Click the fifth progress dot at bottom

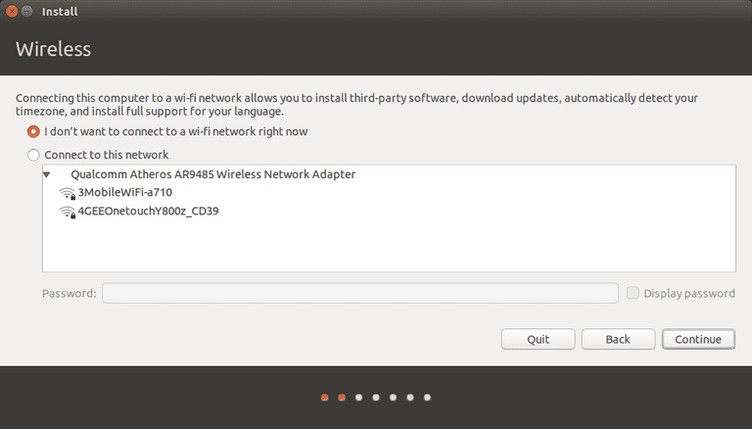click(393, 397)
